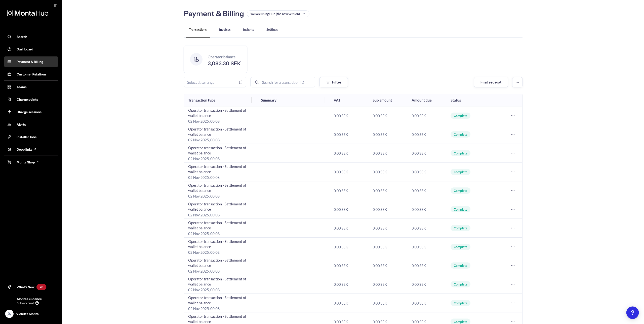Switch to the Invoices tab
Screen dimensions: 644x324
(225, 29)
